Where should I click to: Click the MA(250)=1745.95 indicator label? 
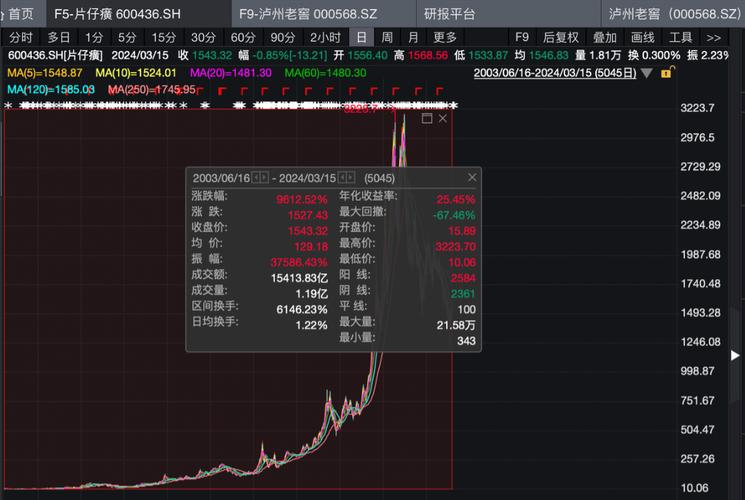tap(152, 90)
